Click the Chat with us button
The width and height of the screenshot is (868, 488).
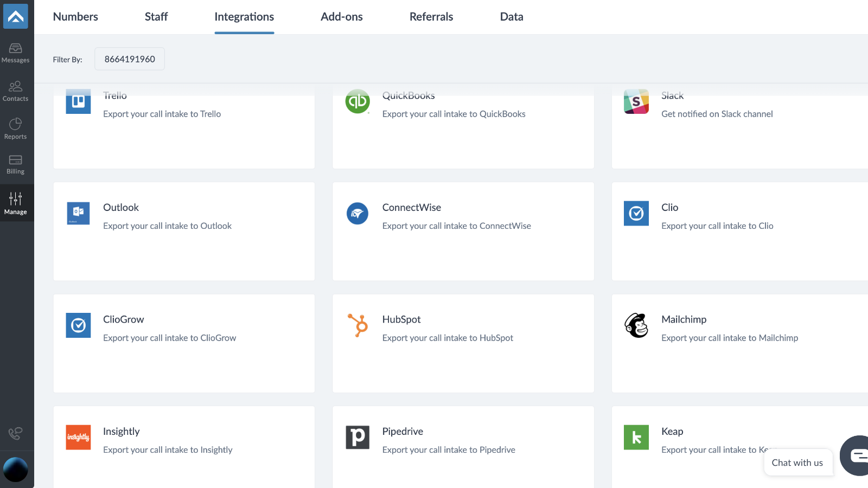pos(797,463)
